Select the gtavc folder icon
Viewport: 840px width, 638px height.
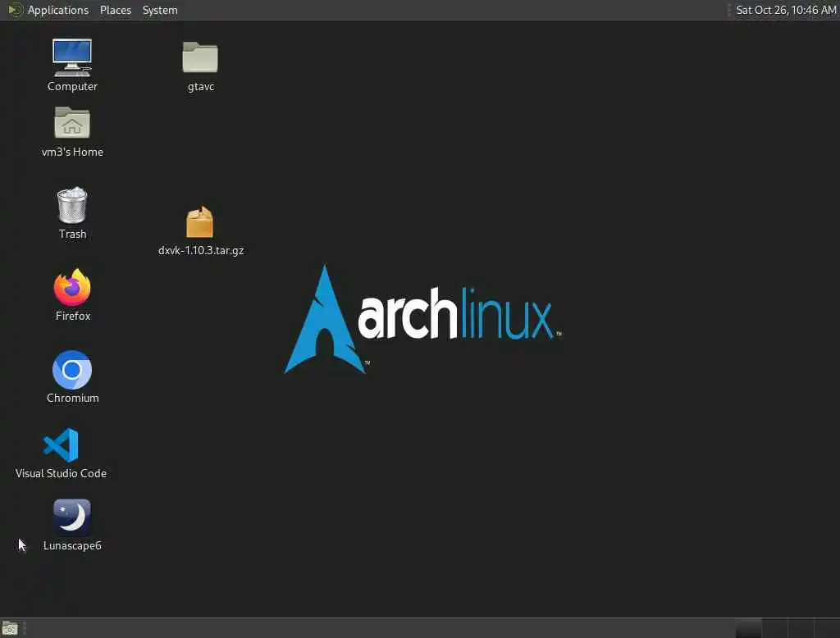(200, 57)
